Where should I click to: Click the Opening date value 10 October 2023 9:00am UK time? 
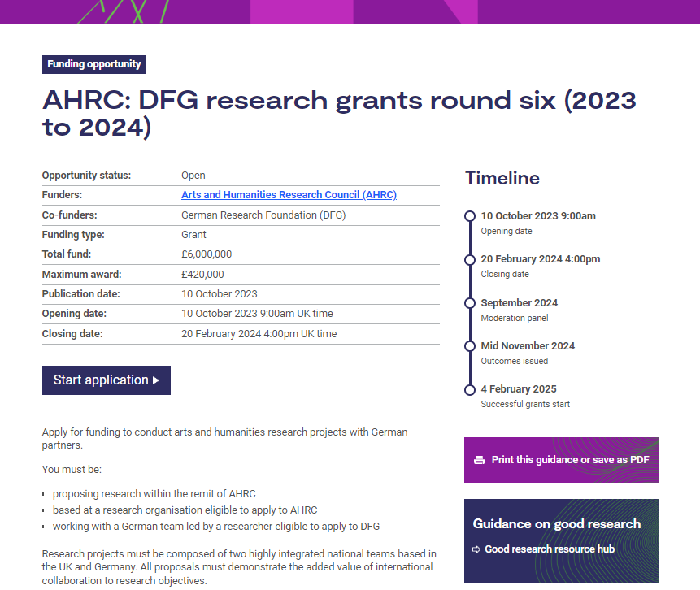257,314
